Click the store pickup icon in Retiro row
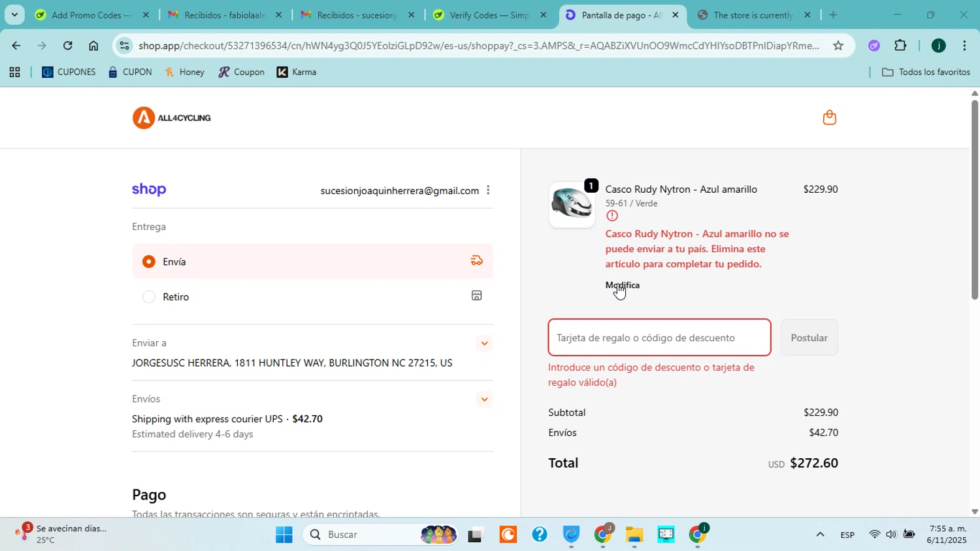Screen dimensions: 980x551 [x=477, y=296]
